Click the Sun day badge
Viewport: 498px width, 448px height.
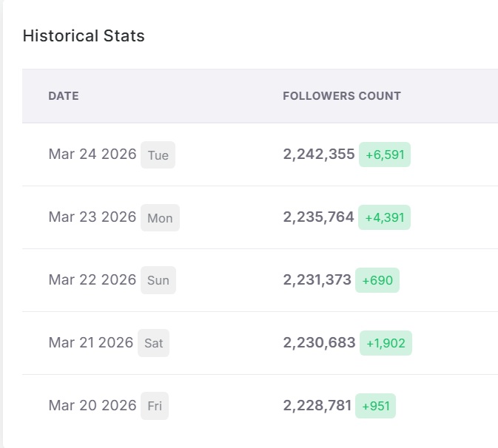(158, 281)
